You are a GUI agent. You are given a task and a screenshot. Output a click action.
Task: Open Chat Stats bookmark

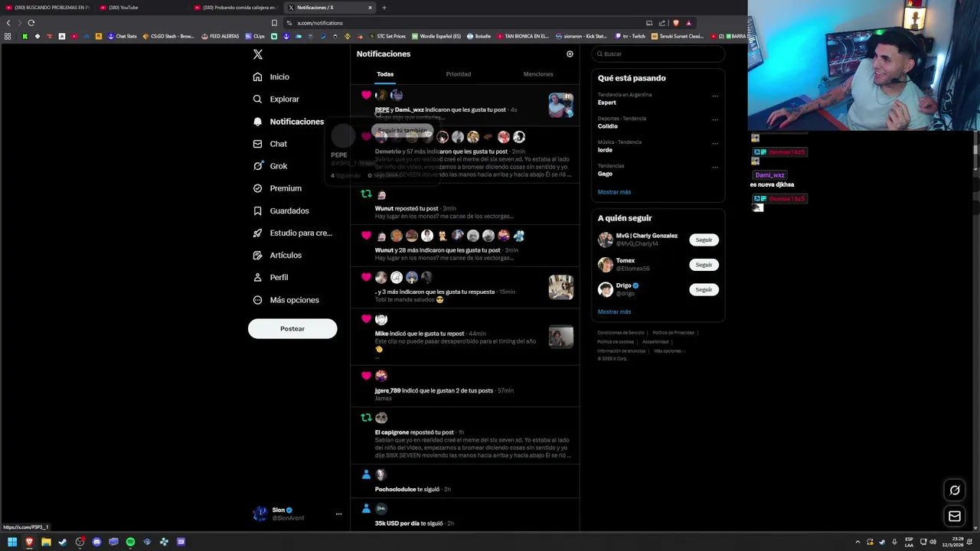[x=122, y=36]
